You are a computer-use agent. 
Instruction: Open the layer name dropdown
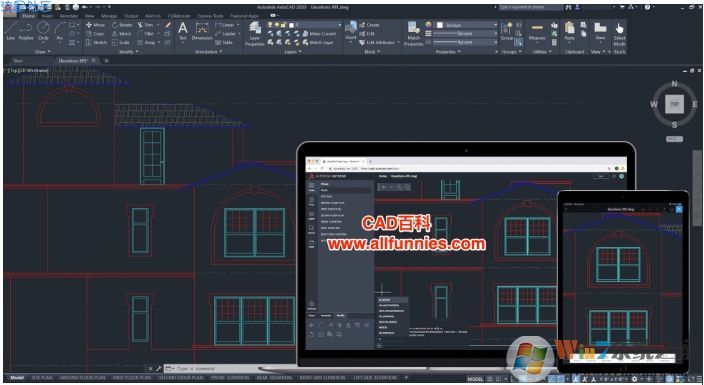pyautogui.click(x=305, y=25)
